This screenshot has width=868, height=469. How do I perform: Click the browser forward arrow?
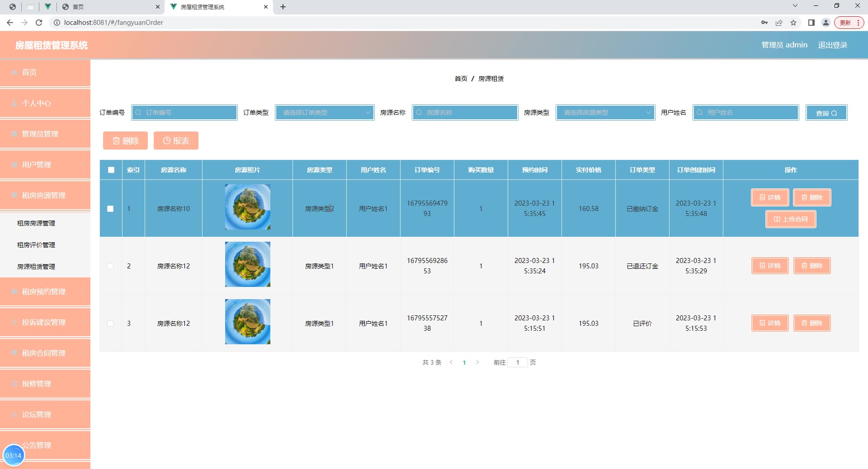[x=24, y=23]
